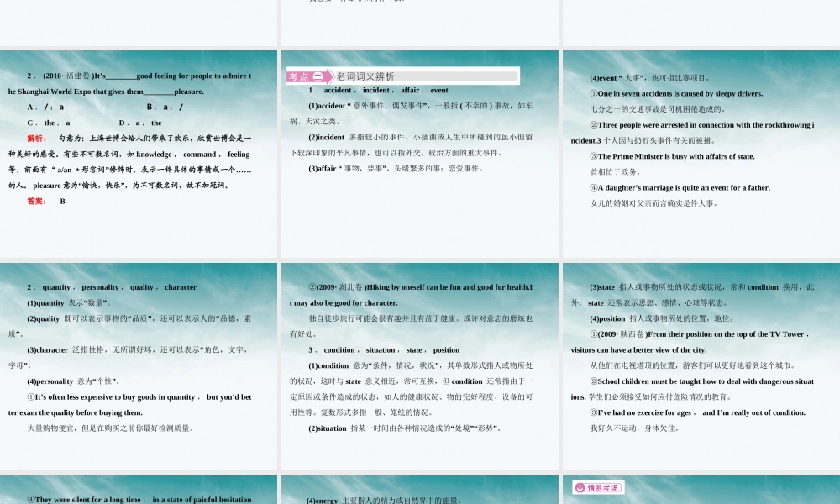Viewport: 840px width, 504px height.
Task: Click 'A daughter's marriage is quite an event' sentence
Action: point(680,187)
